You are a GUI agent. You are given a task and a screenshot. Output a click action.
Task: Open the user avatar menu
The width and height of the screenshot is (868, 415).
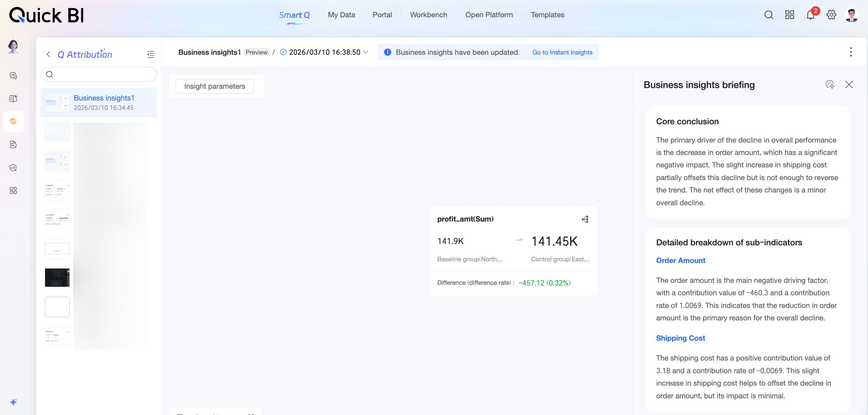[851, 15]
